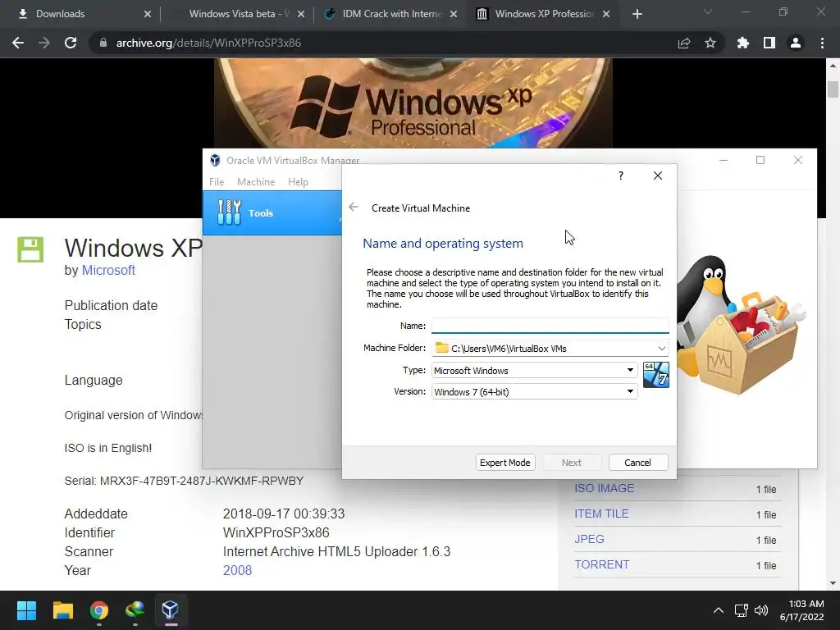Bookmark this page with the star icon
Screen dimensions: 840x630
point(710,43)
